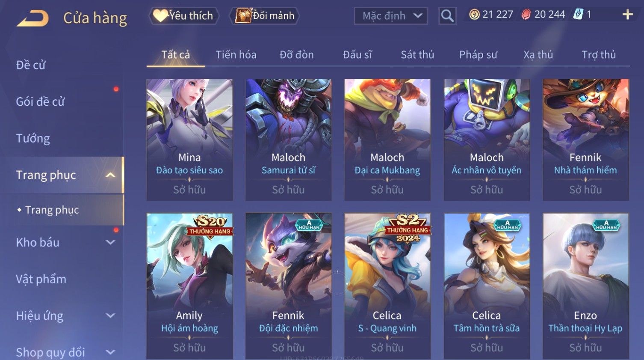Select the Trang phục sub-item

tap(52, 210)
